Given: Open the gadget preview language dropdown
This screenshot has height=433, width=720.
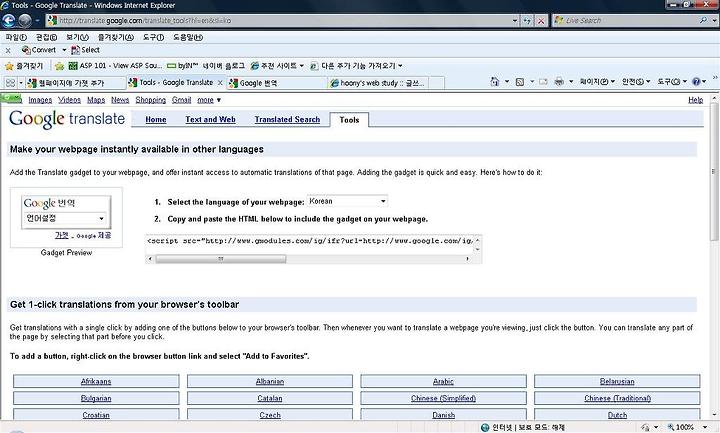Looking at the screenshot, I should [x=65, y=218].
